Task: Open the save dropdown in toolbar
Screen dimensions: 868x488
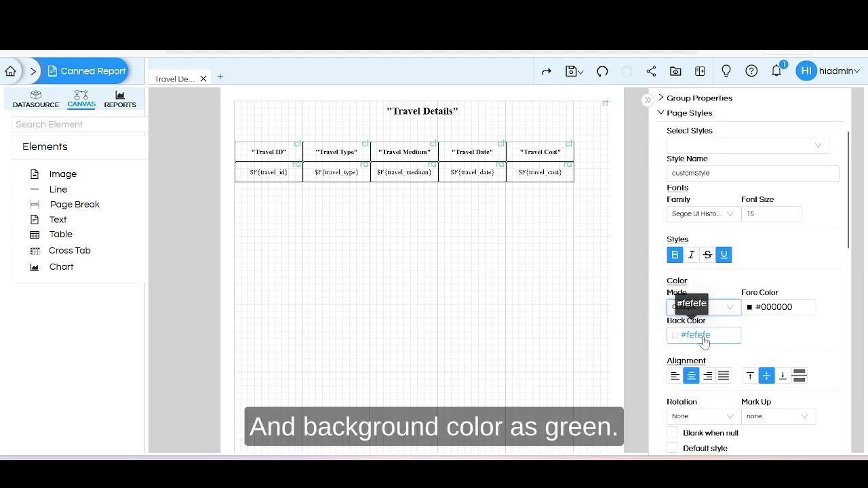Action: 574,71
